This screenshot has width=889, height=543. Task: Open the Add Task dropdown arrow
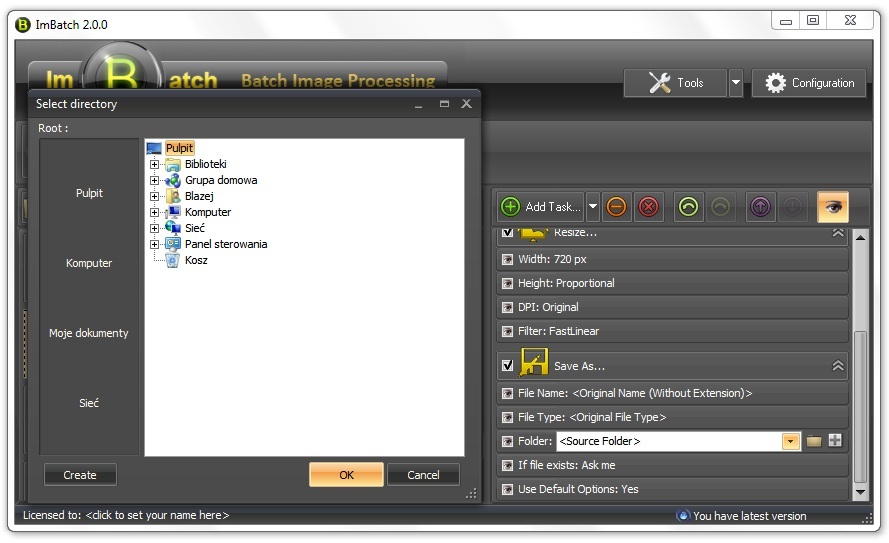pyautogui.click(x=592, y=207)
